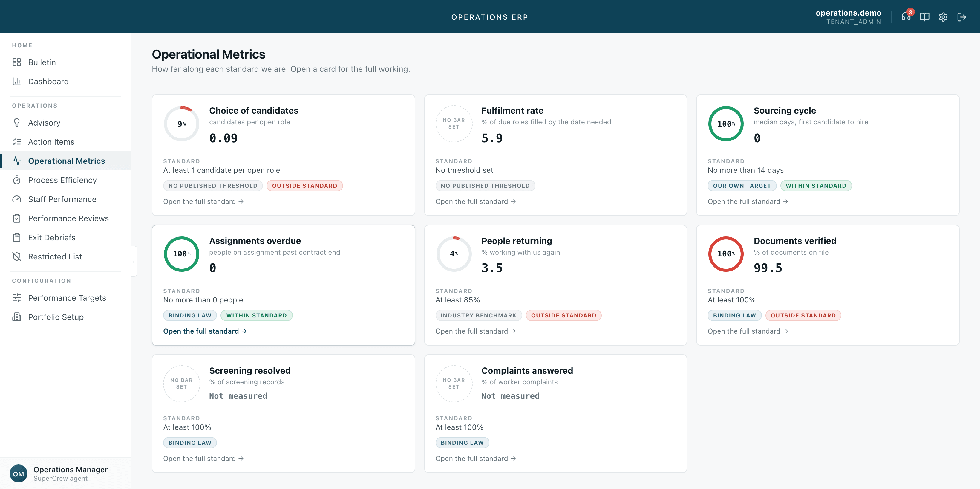
Task: Click the Operational Metrics pulse icon
Action: (16, 161)
